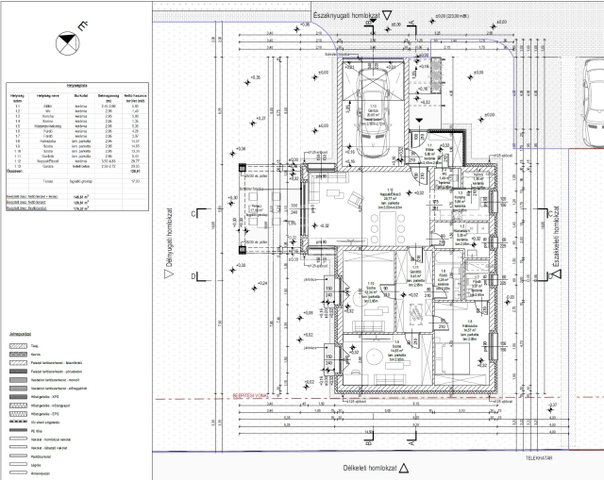Click the Összesen row in the room table
Viewport: 604px width, 480px height.
(x=77, y=171)
